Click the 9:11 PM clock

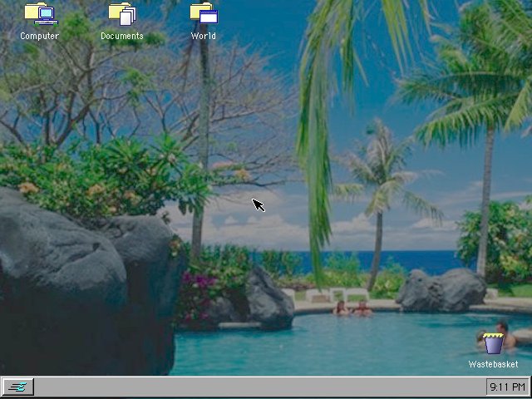(507, 387)
